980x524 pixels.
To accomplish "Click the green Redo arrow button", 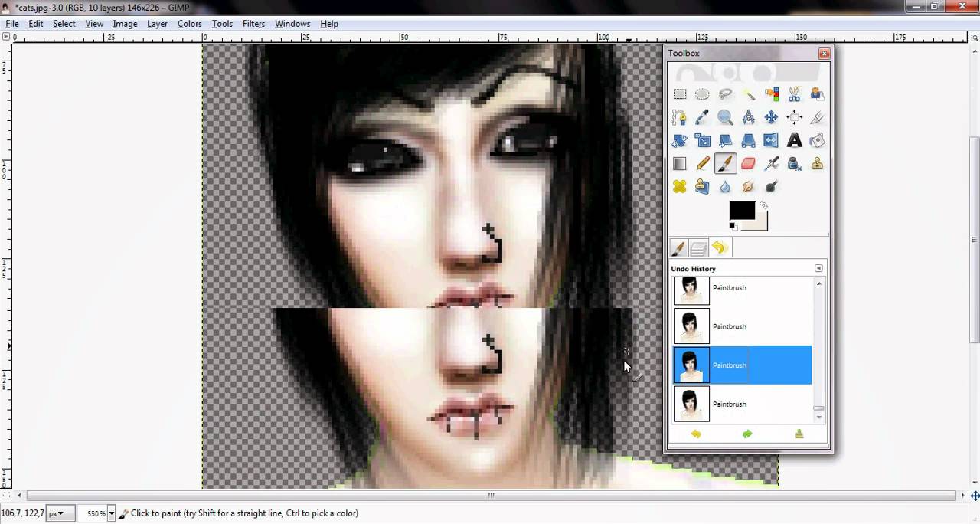I will click(747, 434).
